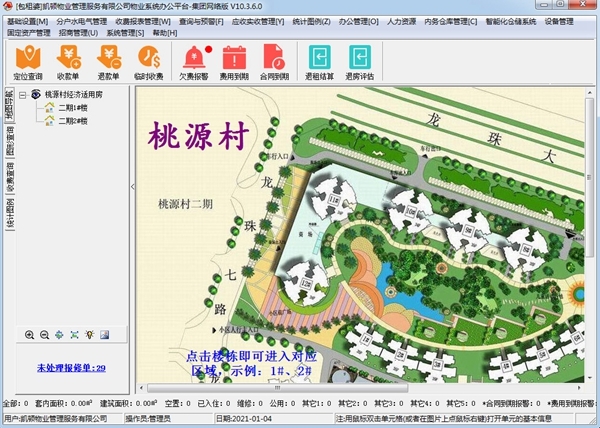Open the 内务仓库管理[C] menu
The width and height of the screenshot is (600, 428).
coord(451,21)
